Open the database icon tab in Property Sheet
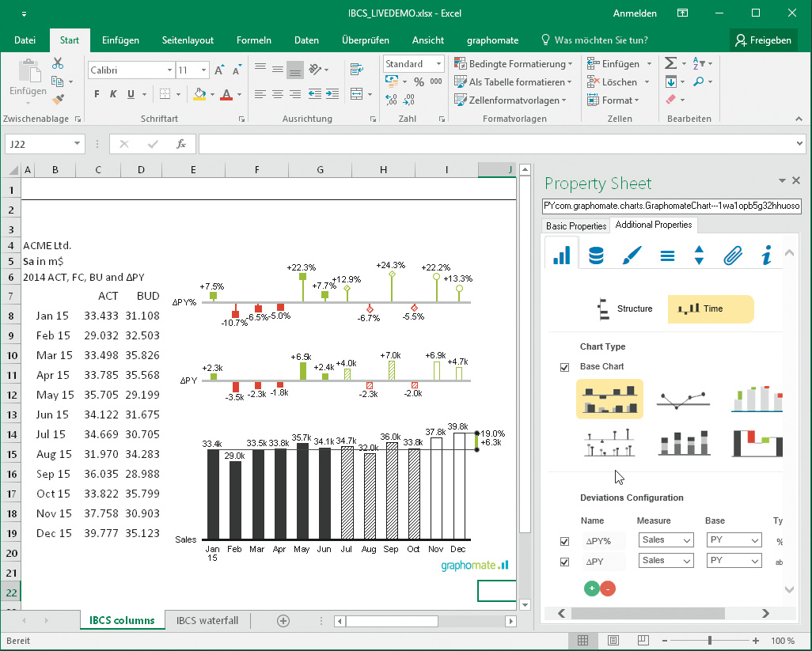 click(597, 255)
